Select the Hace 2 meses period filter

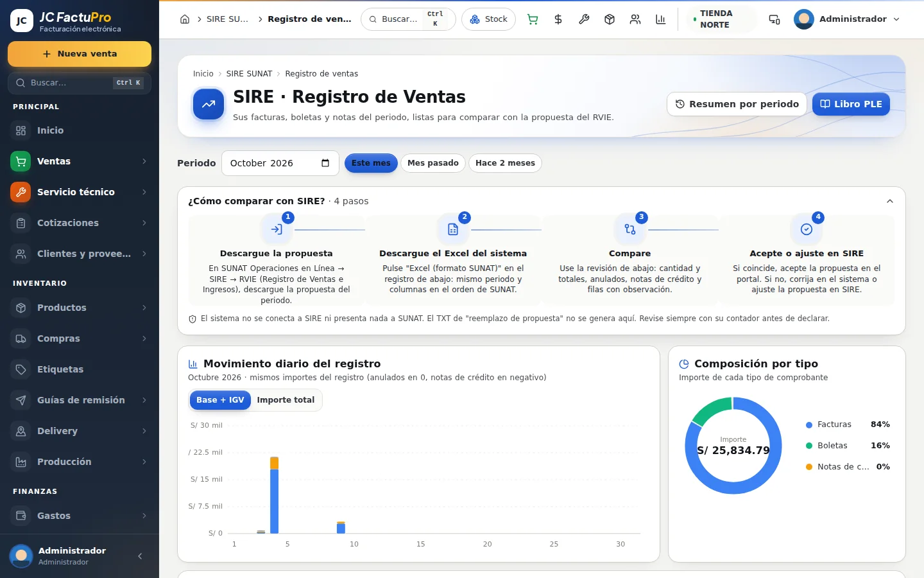(x=505, y=163)
